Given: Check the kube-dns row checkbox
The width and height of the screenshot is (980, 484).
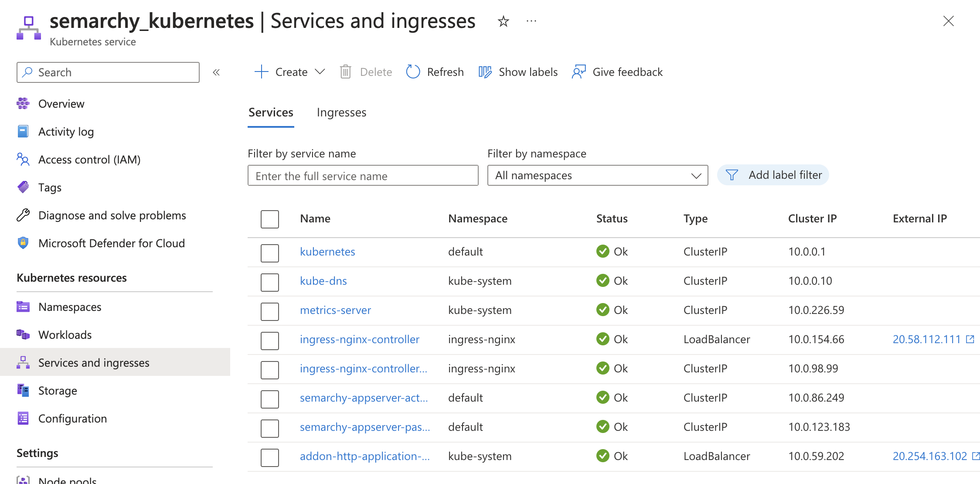Looking at the screenshot, I should point(270,282).
